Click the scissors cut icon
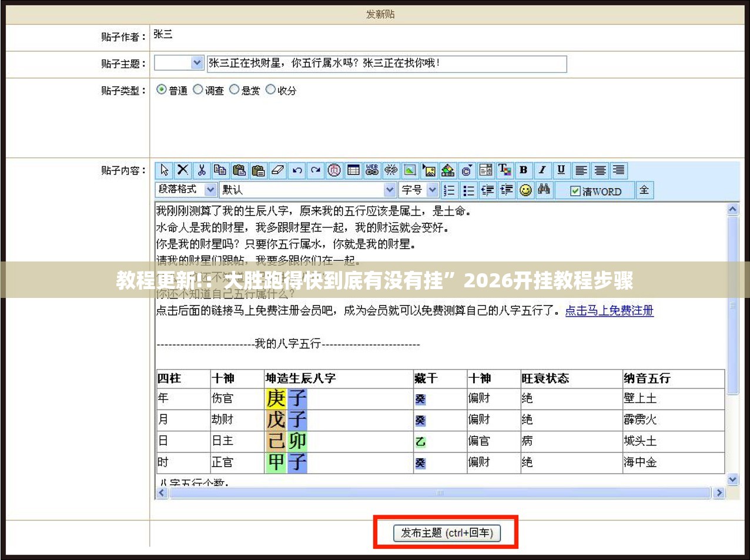 (202, 170)
